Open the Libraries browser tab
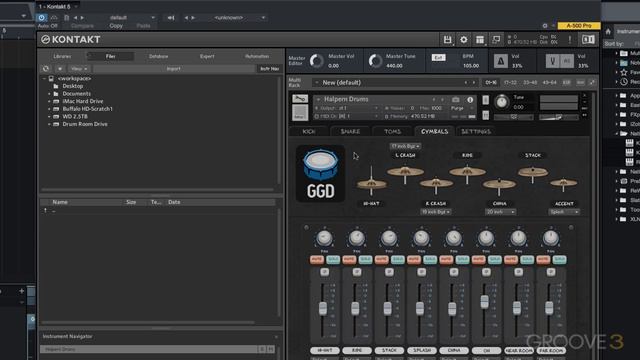The width and height of the screenshot is (640, 360). [62, 56]
